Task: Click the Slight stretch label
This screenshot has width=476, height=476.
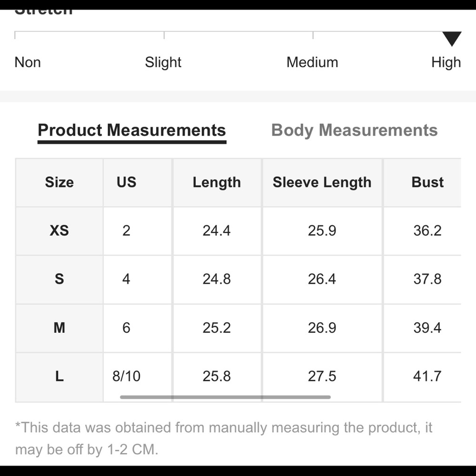Action: click(163, 62)
